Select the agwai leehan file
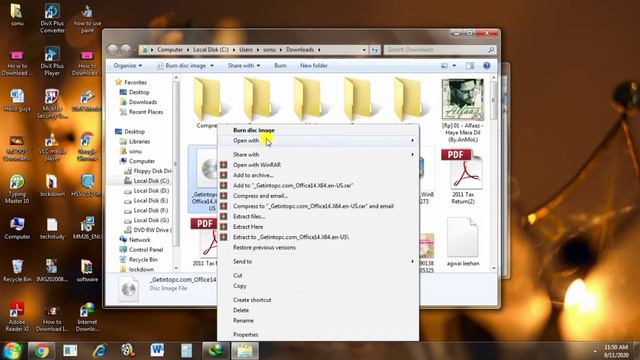The image size is (640, 360). (x=462, y=242)
